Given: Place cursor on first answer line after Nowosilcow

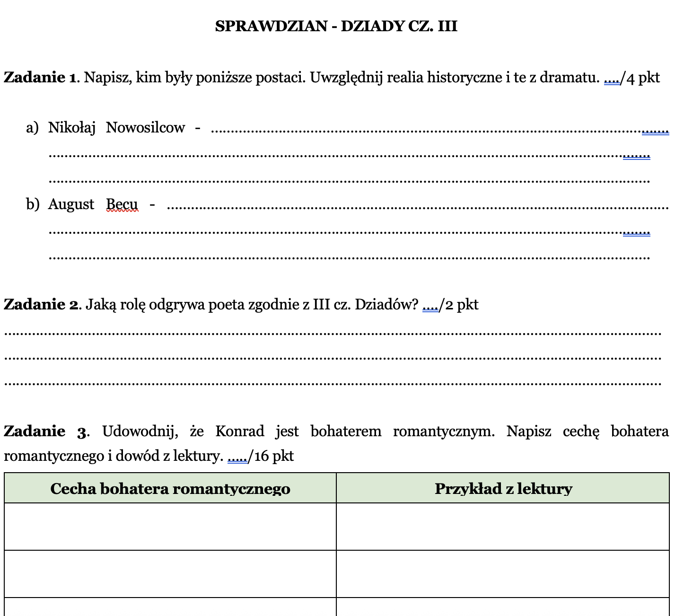Looking at the screenshot, I should tap(426, 131).
